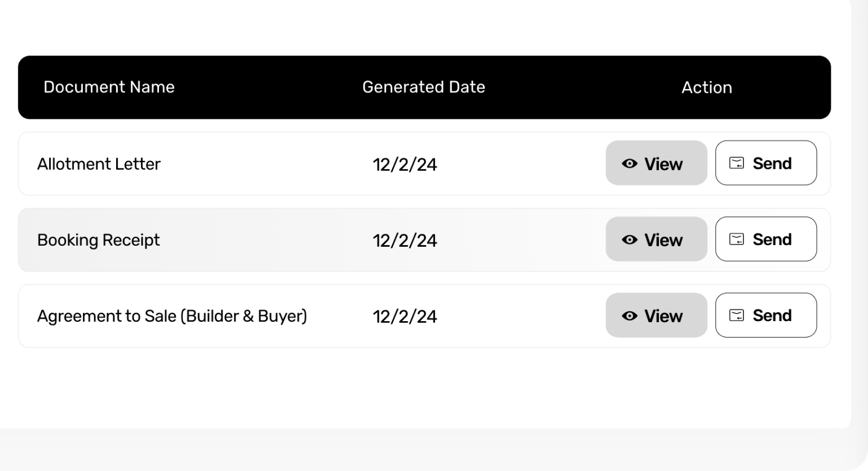Select the Document Name column header
This screenshot has height=471, width=868.
[x=109, y=87]
